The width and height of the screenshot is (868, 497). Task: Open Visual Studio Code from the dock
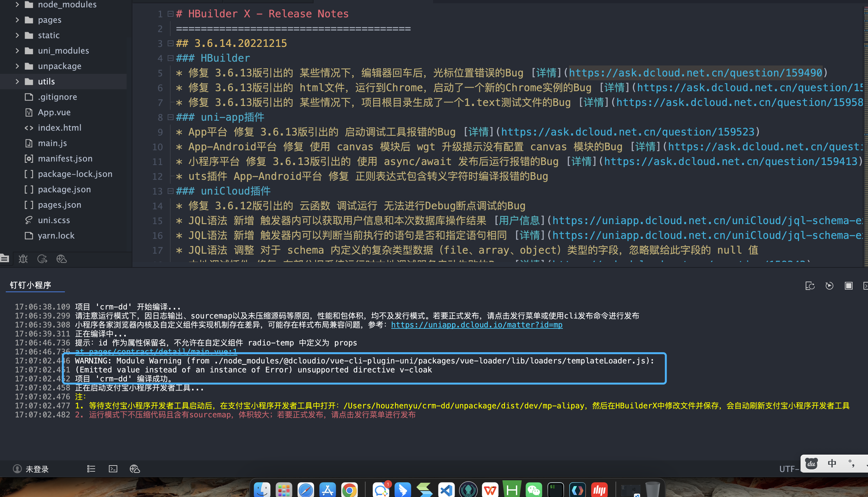[446, 490]
